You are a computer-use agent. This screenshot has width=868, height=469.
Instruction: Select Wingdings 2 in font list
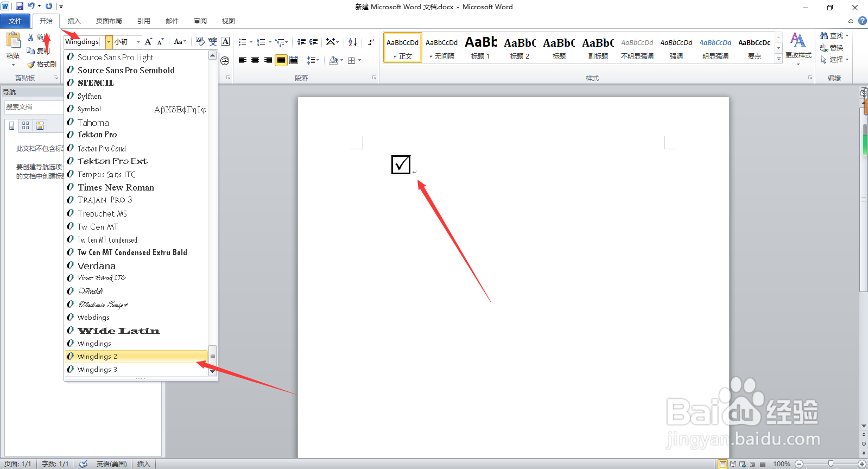136,357
